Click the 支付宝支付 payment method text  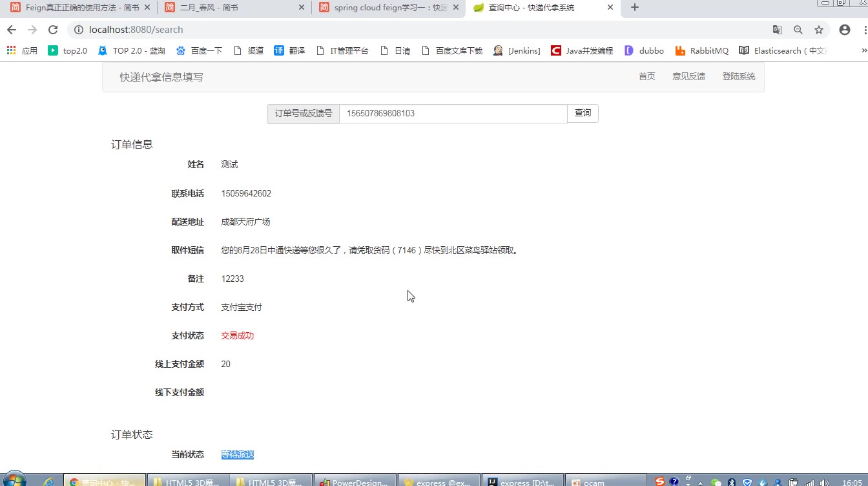(x=242, y=307)
